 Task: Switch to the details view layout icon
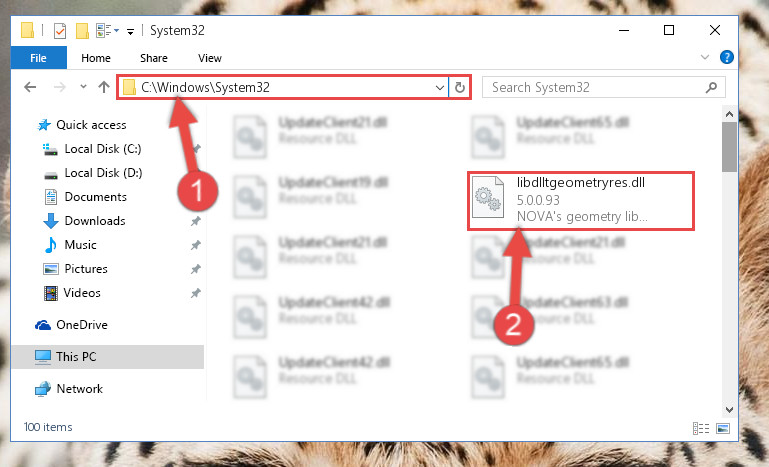coord(701,428)
